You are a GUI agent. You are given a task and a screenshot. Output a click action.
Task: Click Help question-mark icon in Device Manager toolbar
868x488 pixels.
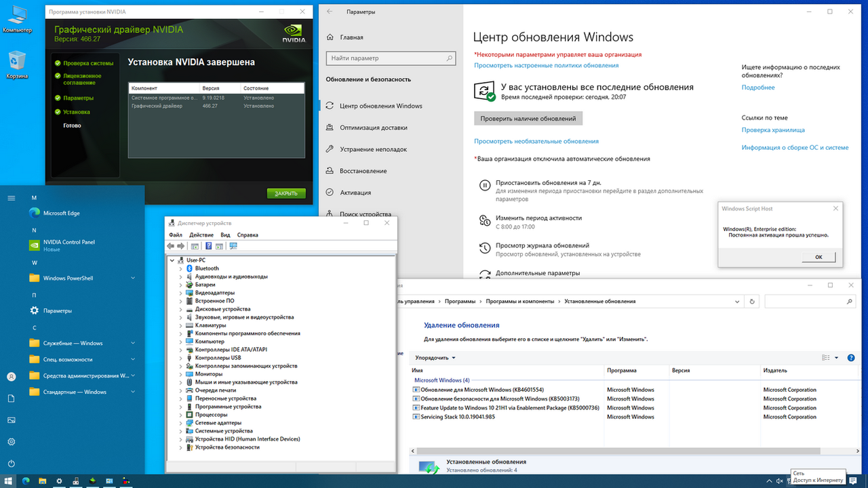(x=209, y=246)
